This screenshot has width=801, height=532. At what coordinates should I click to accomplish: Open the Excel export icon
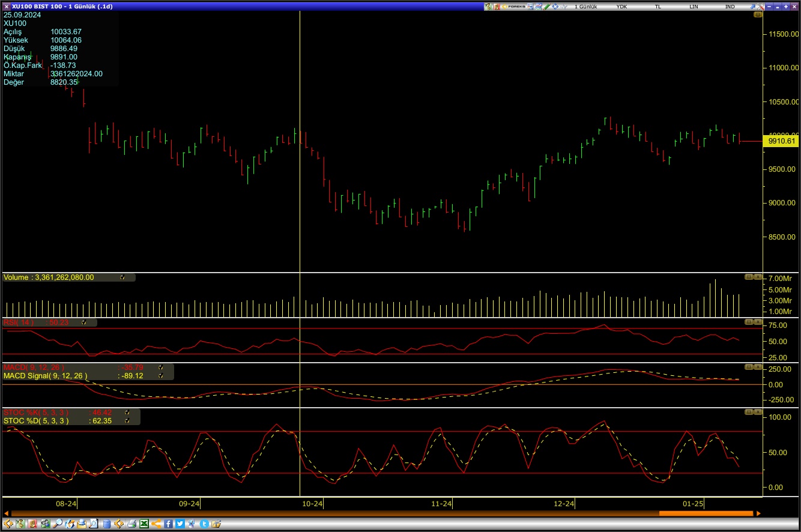tap(144, 523)
